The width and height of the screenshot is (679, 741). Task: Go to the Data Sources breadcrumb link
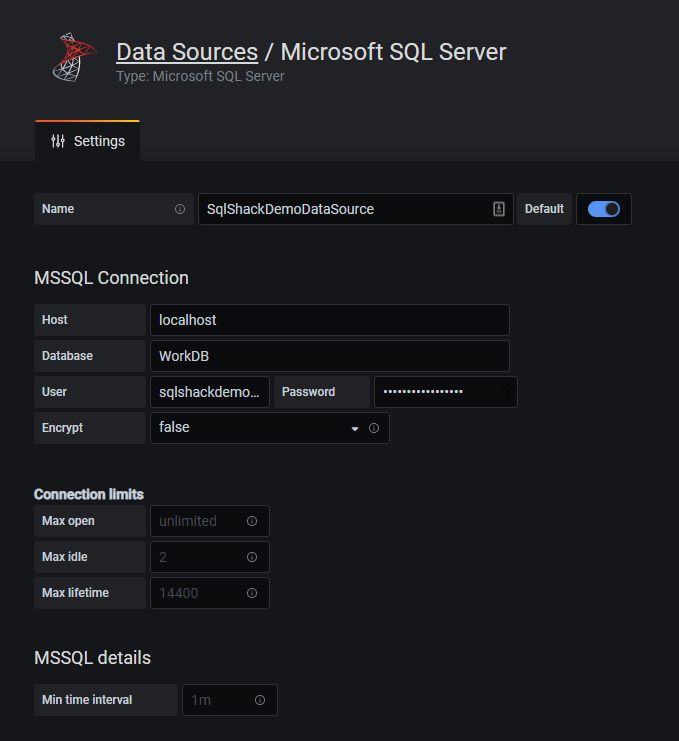[187, 52]
